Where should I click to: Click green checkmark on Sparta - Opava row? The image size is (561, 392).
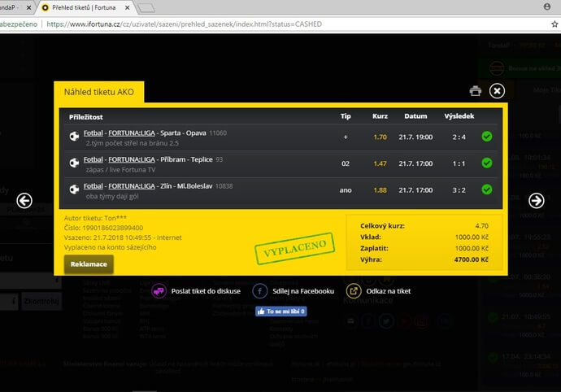click(486, 137)
